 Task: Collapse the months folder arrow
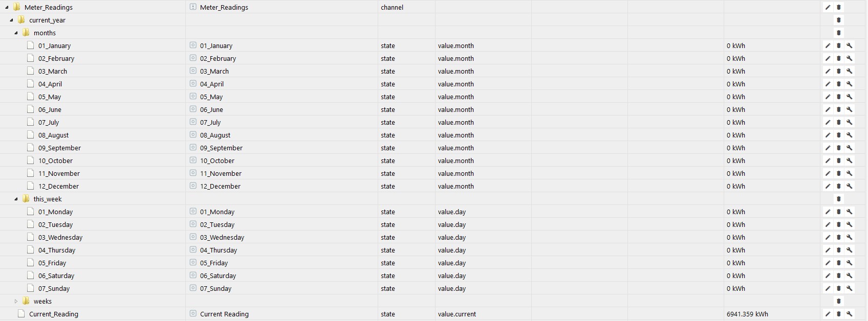tap(16, 33)
